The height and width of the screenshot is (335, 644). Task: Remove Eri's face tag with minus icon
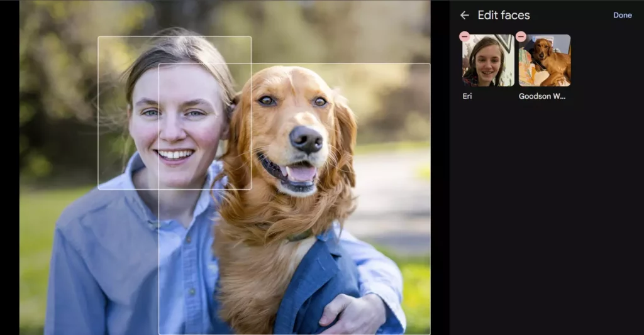pyautogui.click(x=465, y=36)
